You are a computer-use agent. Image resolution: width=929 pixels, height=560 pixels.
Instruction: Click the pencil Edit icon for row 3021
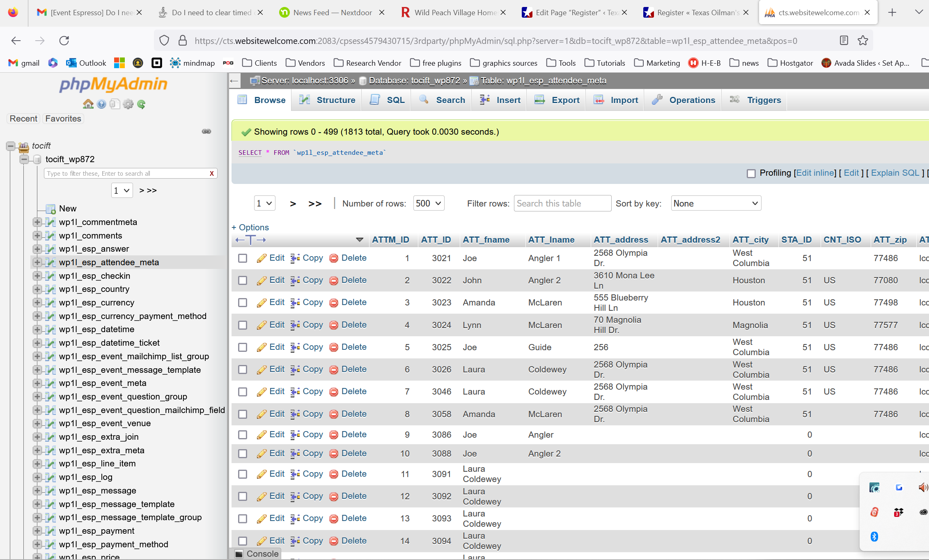pos(261,258)
